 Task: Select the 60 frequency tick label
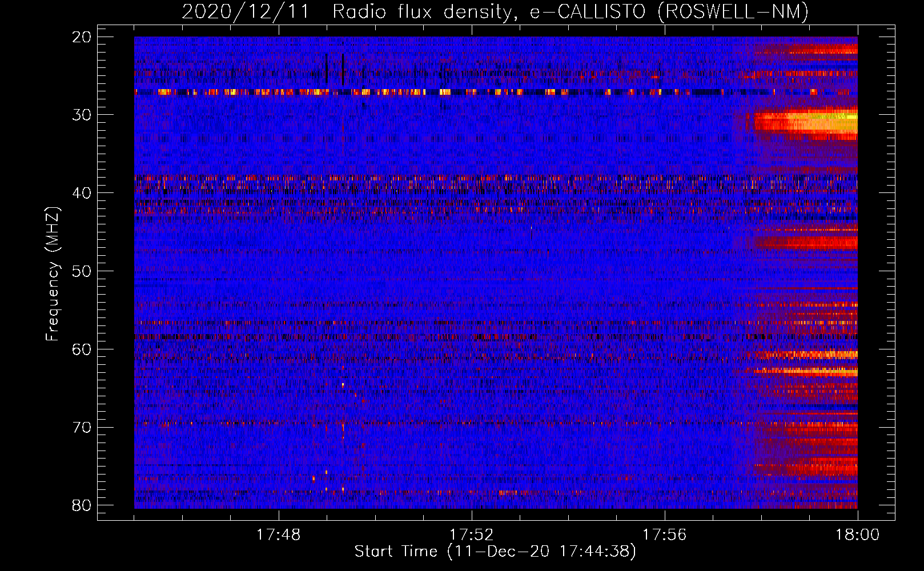pos(82,349)
